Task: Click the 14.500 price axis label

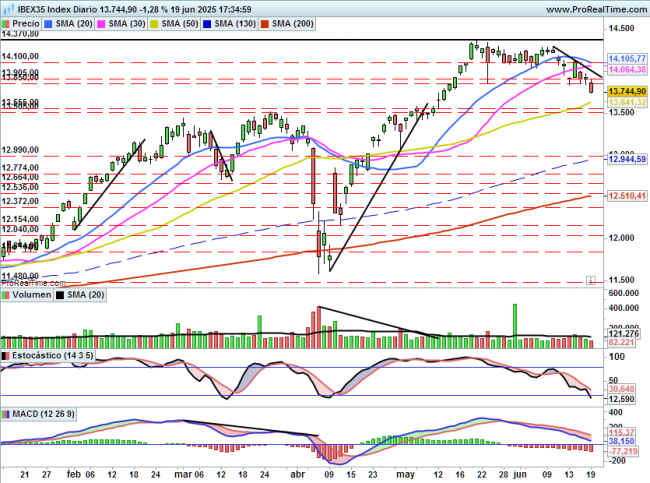Action: click(621, 28)
